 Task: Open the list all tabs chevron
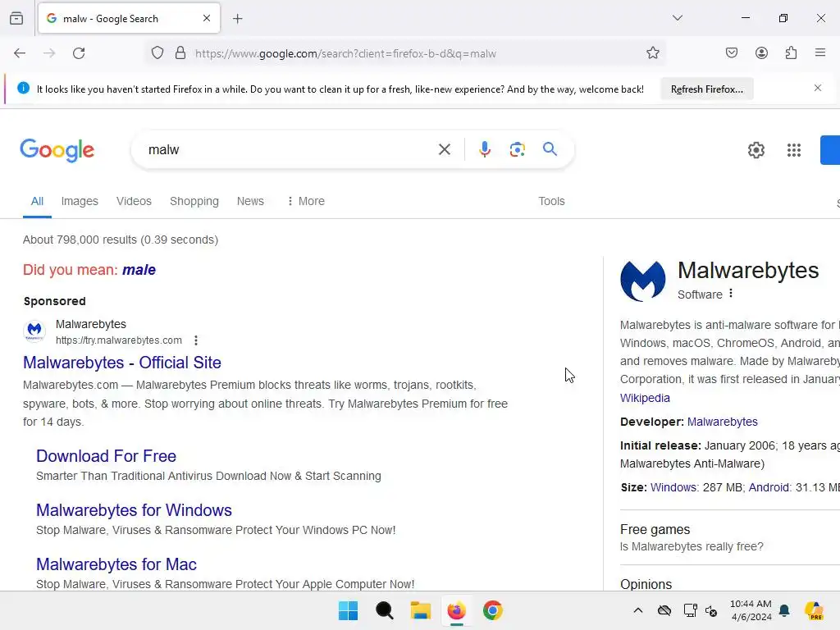678,18
